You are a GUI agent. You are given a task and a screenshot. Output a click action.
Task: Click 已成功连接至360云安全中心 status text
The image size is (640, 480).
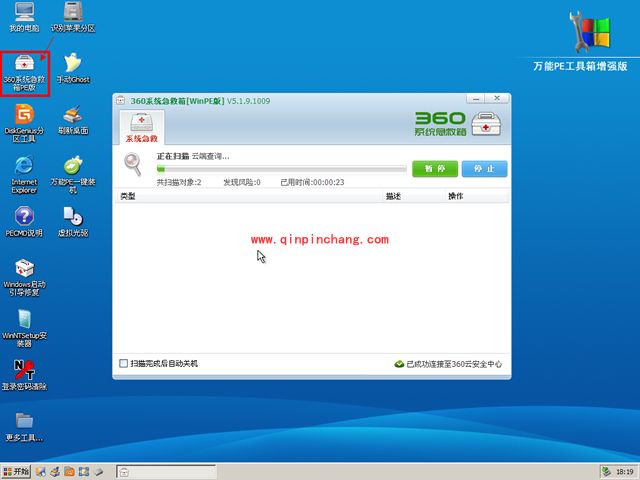point(454,364)
